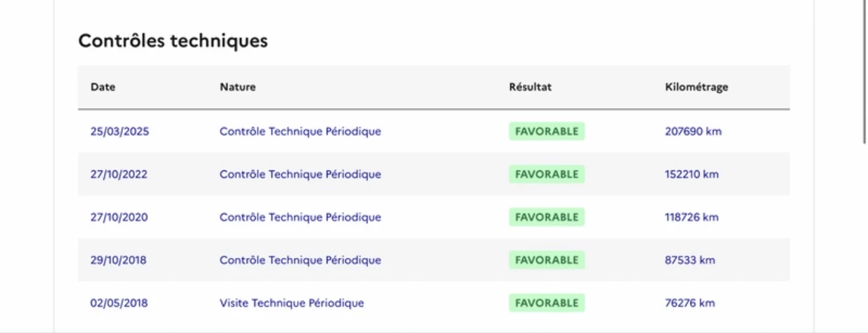Select the 207690 km mileage value
The height and width of the screenshot is (333, 868).
click(693, 132)
